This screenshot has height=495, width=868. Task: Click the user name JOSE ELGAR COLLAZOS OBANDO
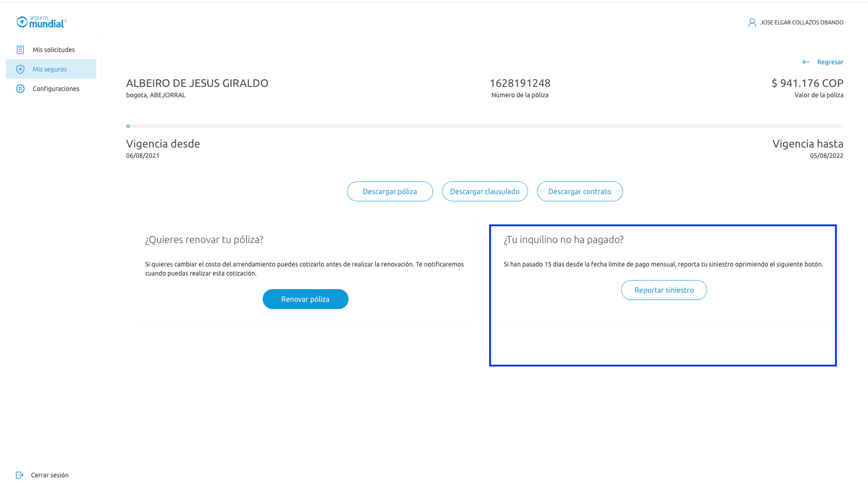point(802,23)
